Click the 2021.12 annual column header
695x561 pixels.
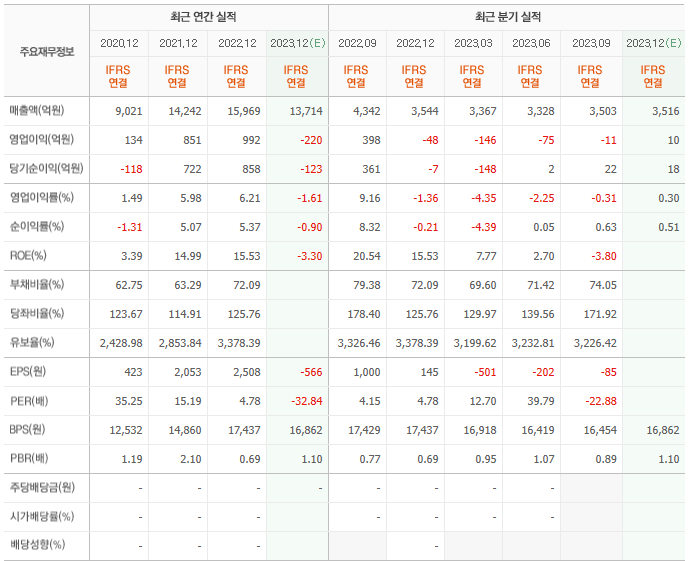tap(178, 43)
